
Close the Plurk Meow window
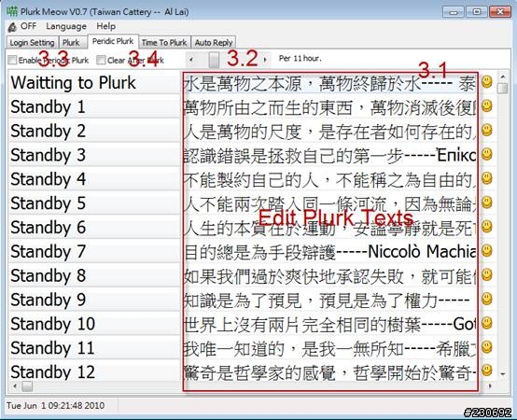pos(500,12)
